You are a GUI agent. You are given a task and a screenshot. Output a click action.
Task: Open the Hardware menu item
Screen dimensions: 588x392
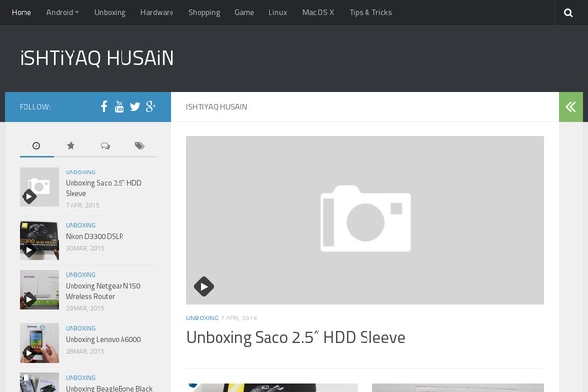[x=157, y=13]
